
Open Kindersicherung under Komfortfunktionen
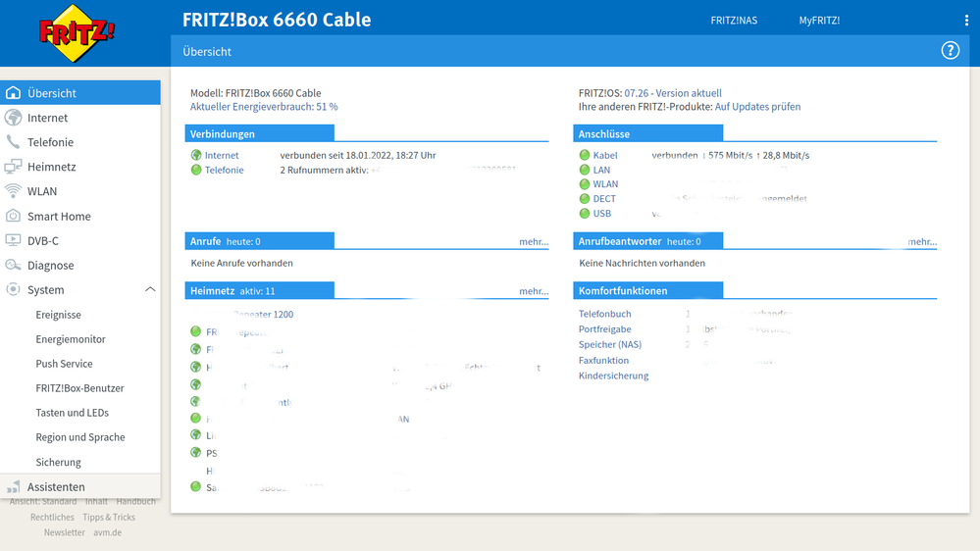click(x=613, y=376)
